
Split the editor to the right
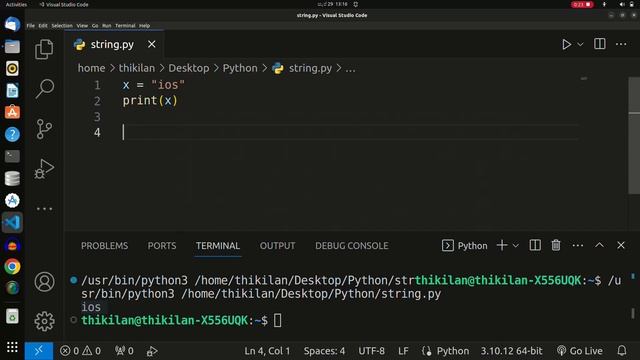click(600, 44)
